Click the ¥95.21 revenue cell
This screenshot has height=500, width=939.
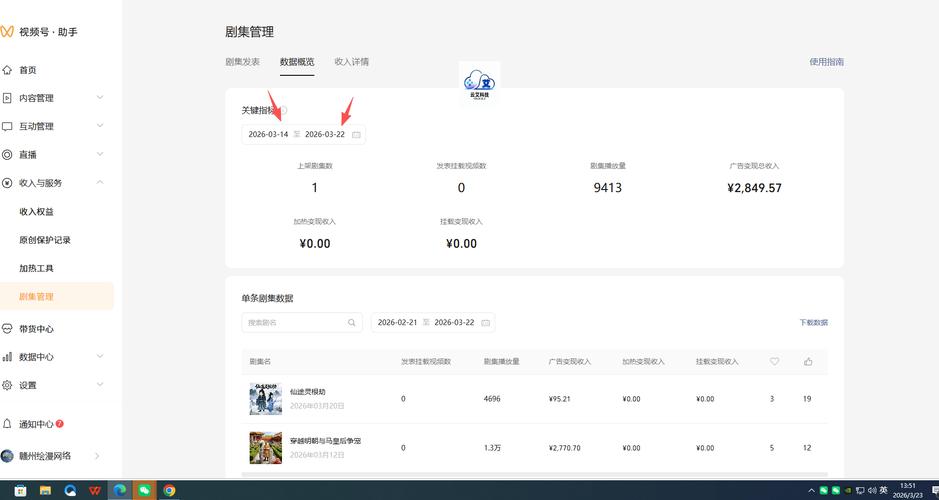[559, 399]
